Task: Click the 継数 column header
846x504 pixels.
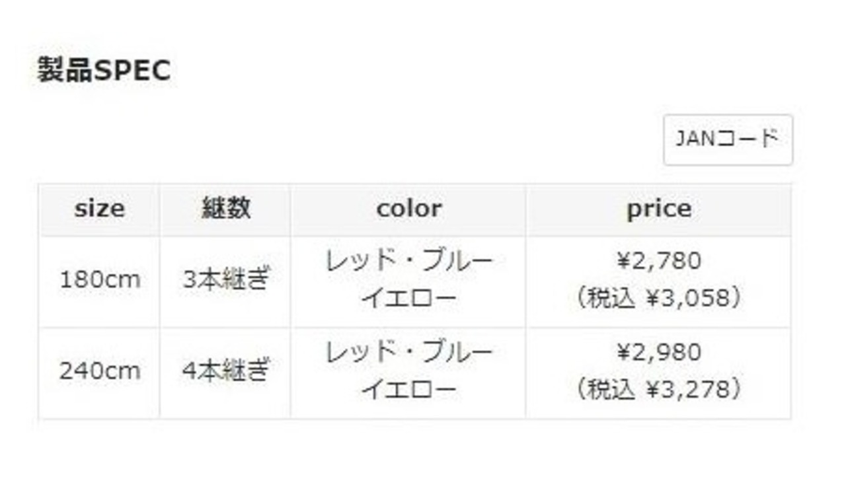Action: [225, 209]
